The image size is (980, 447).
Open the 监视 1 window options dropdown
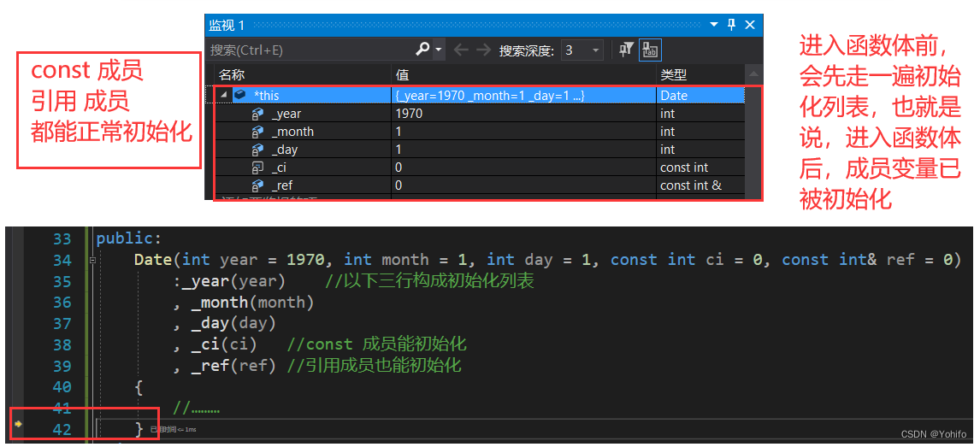click(714, 25)
